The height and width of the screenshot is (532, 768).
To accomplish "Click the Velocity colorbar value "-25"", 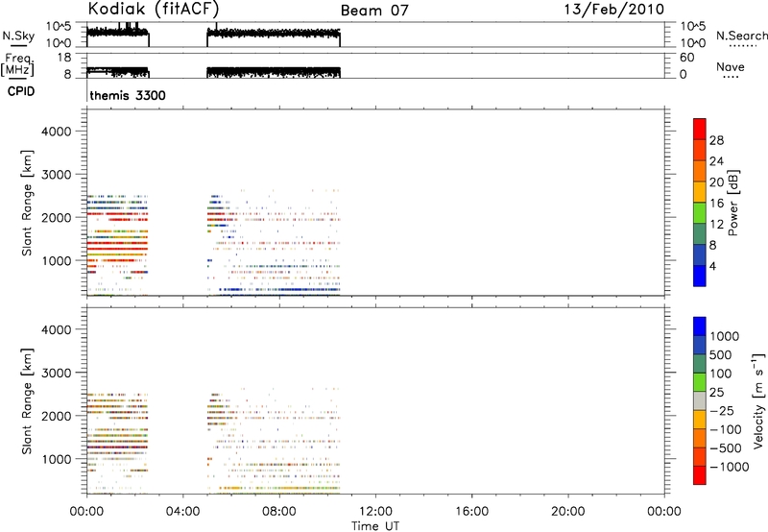I will pos(722,410).
